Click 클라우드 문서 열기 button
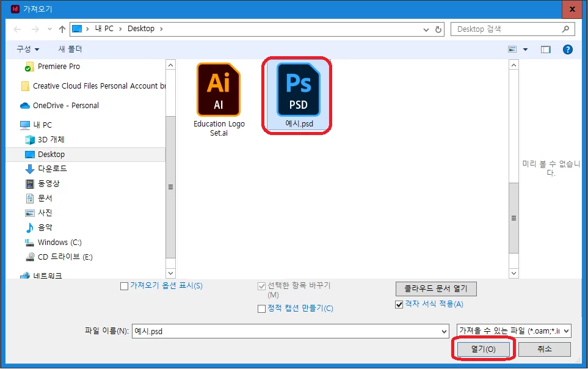The width and height of the screenshot is (588, 369). [x=436, y=289]
